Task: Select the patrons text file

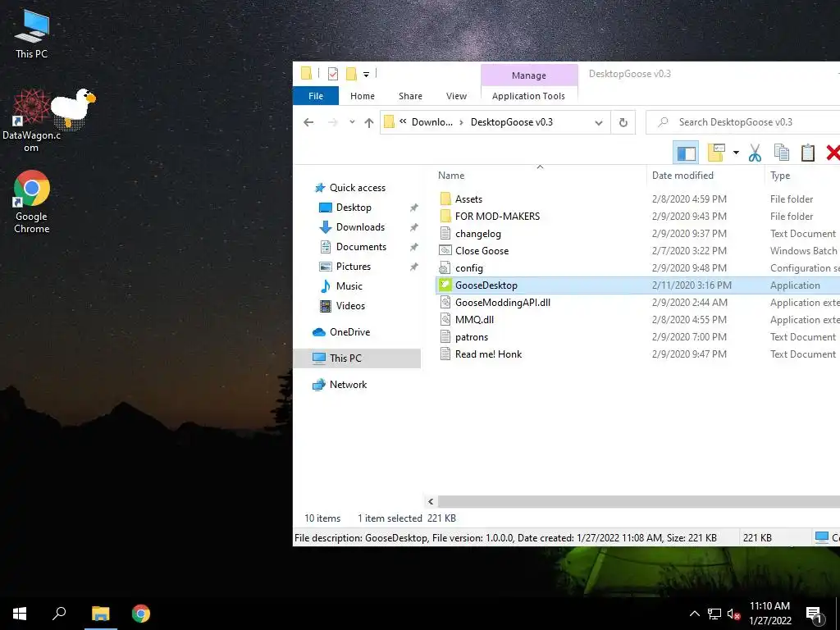Action: tap(472, 337)
